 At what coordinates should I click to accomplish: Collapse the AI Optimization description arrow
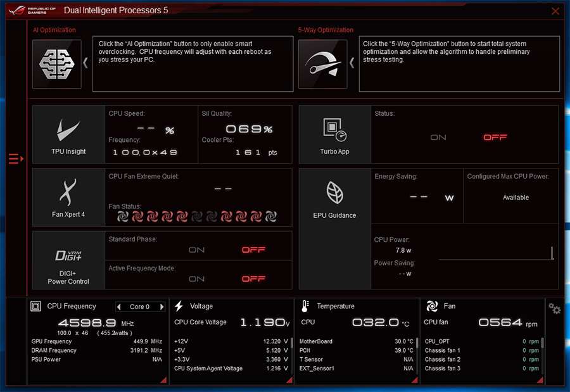pos(85,63)
